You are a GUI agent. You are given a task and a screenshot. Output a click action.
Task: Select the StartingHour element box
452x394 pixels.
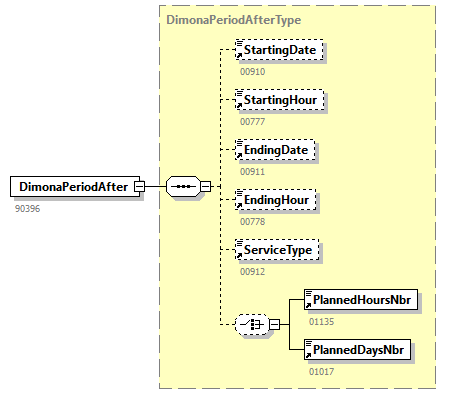(280, 100)
